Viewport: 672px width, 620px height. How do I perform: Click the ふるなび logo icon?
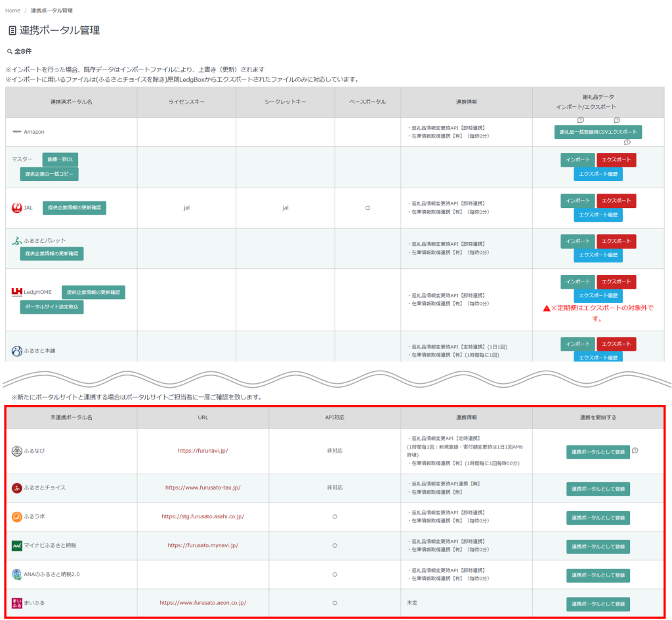pos(17,451)
